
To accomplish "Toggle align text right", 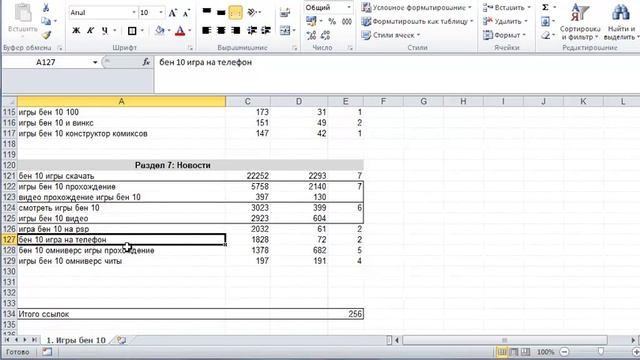I will [x=236, y=30].
